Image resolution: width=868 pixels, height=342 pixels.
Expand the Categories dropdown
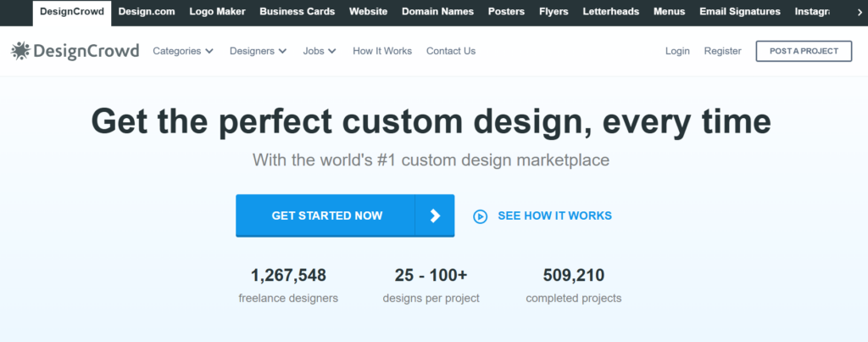[183, 51]
